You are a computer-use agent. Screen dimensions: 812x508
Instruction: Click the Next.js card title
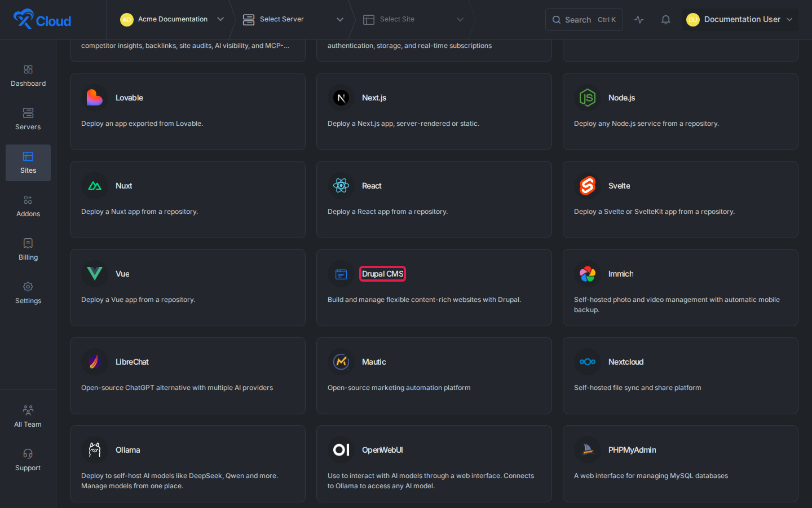coord(374,98)
